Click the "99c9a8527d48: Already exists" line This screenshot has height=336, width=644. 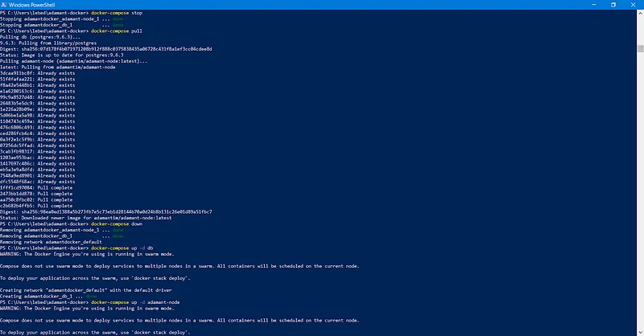click(x=37, y=97)
